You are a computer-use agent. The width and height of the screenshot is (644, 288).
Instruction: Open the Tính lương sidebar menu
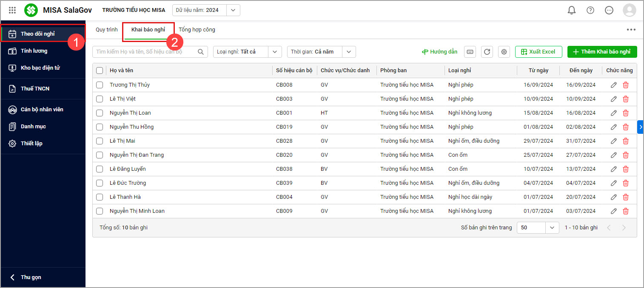click(x=34, y=51)
